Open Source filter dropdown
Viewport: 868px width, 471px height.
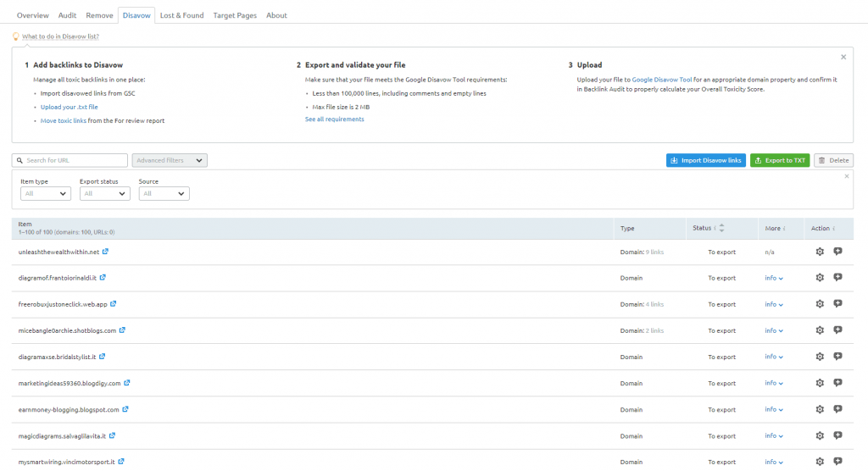coord(164,194)
